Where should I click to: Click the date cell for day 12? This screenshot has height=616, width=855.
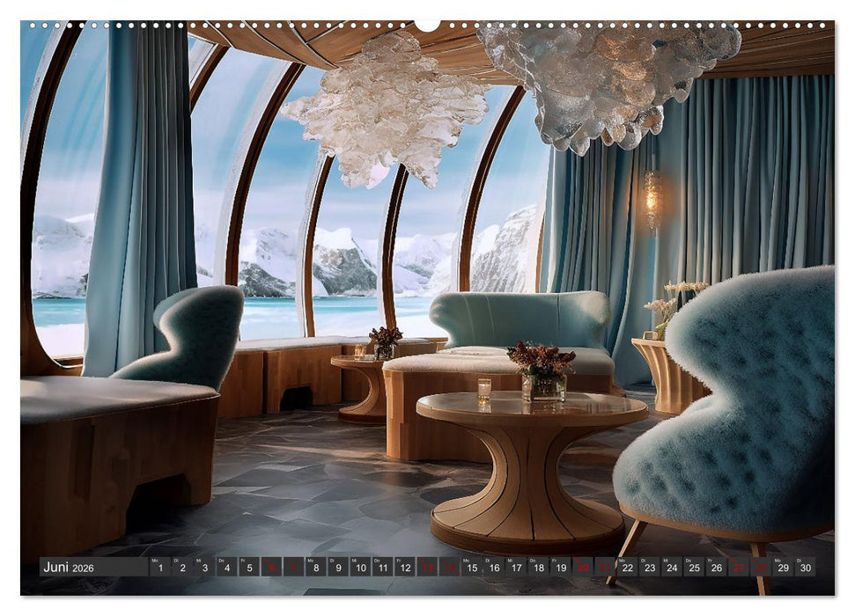tap(404, 567)
